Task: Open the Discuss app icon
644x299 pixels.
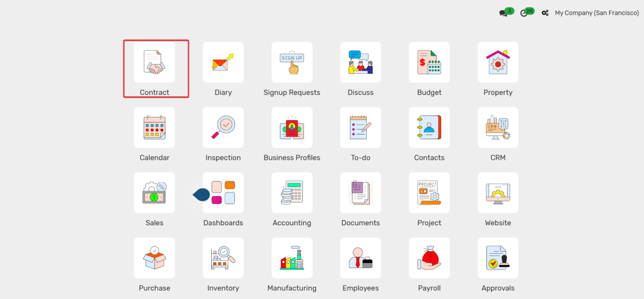Action: coord(361,62)
